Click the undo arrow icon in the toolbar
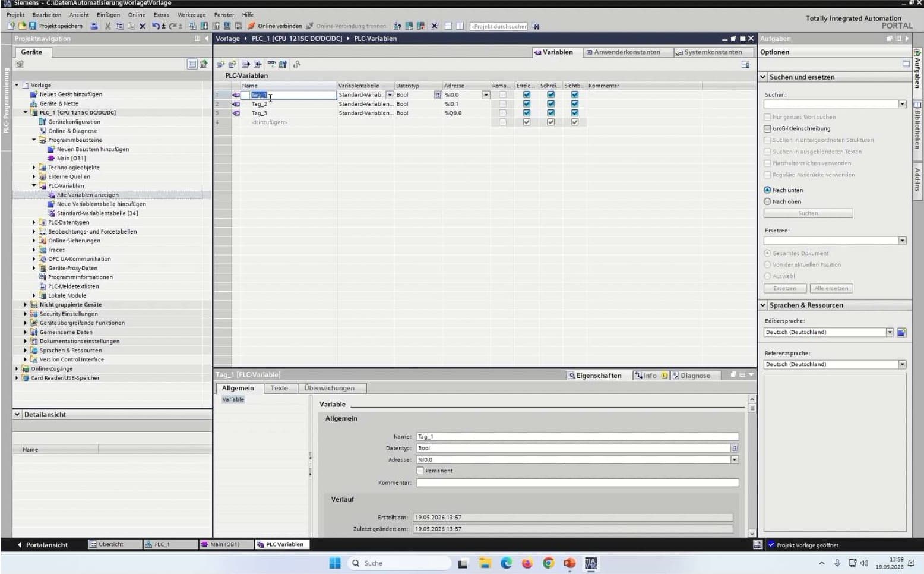This screenshot has height=574, width=924. coord(156,26)
